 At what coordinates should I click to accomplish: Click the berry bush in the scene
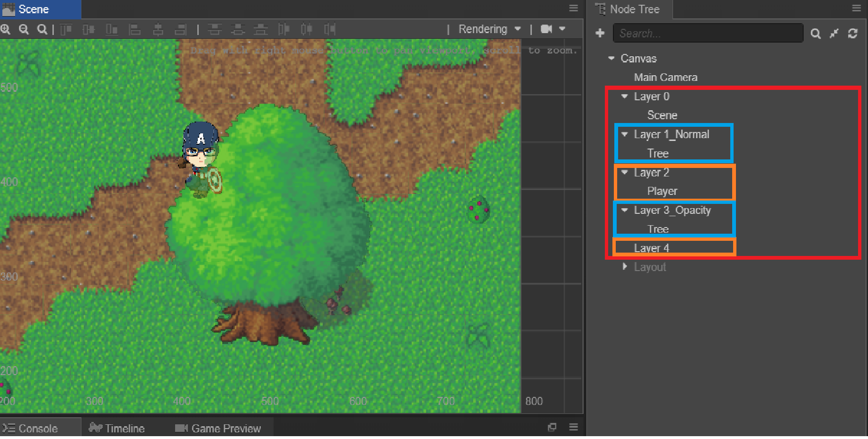pyautogui.click(x=478, y=209)
